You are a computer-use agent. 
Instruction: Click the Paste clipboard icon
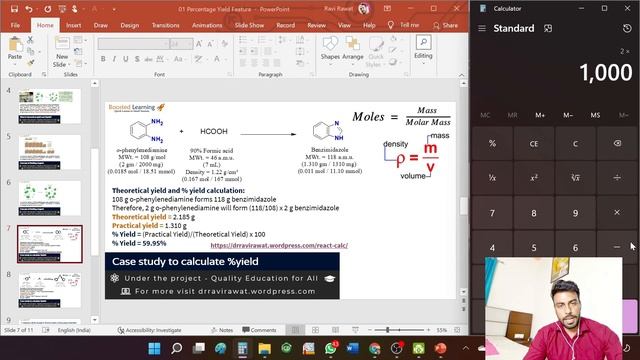(x=15, y=45)
